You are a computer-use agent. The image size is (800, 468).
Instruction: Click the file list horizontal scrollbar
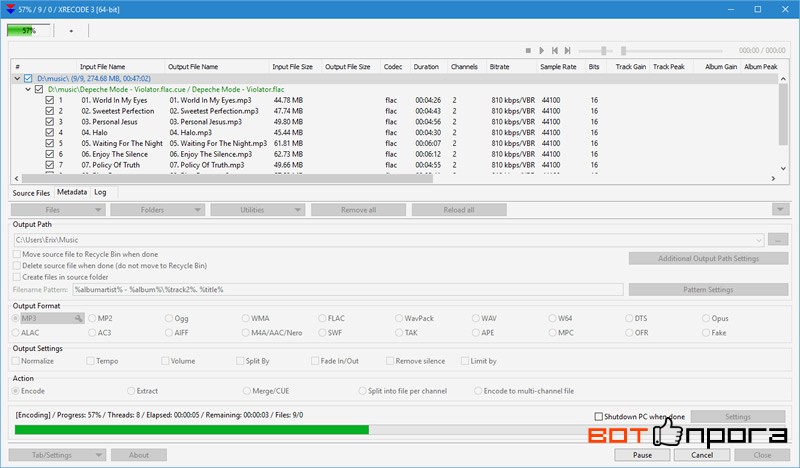[x=228, y=179]
